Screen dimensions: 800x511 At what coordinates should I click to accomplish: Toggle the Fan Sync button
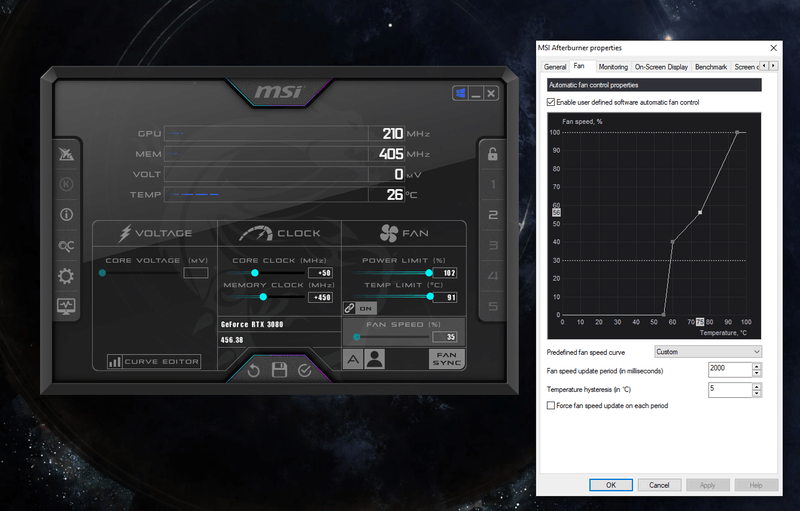coord(446,359)
